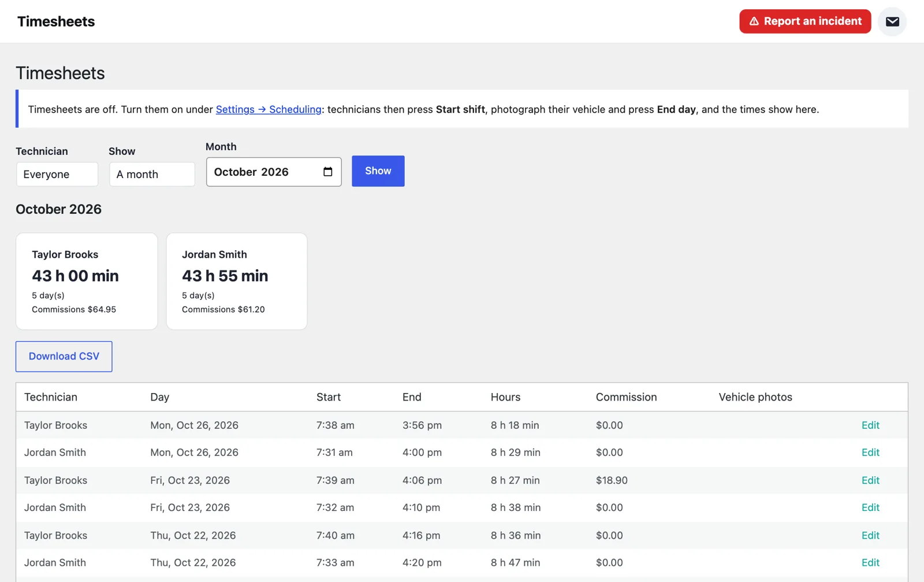Open the mail envelope icon

pyautogui.click(x=892, y=21)
